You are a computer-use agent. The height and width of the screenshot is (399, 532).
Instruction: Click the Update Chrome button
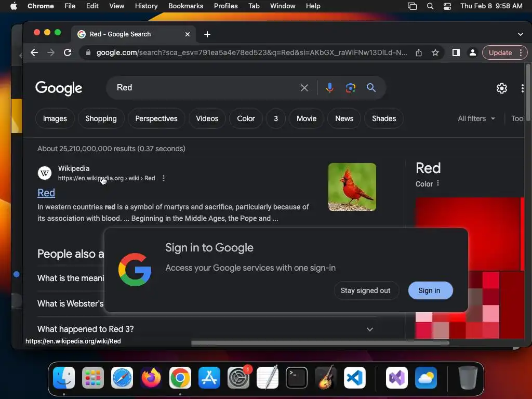(500, 52)
